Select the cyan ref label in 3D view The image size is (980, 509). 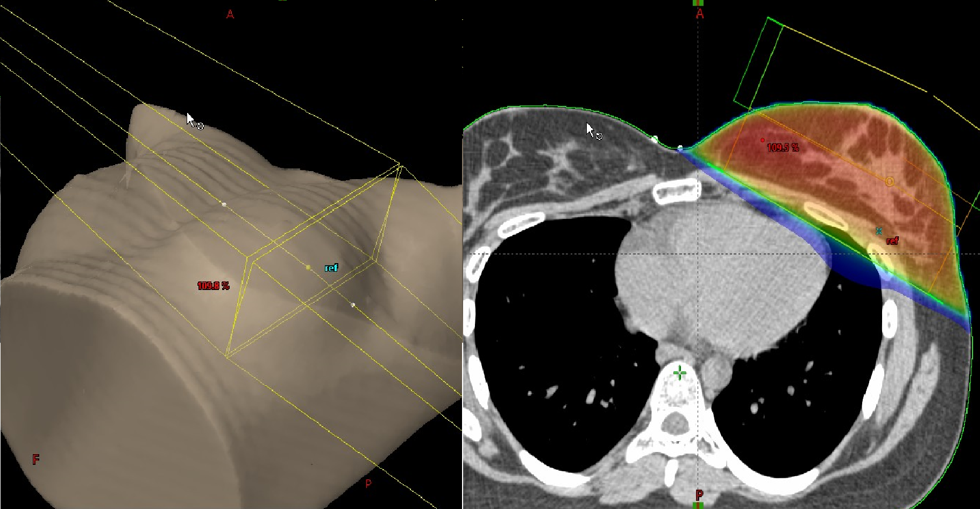[x=331, y=268]
